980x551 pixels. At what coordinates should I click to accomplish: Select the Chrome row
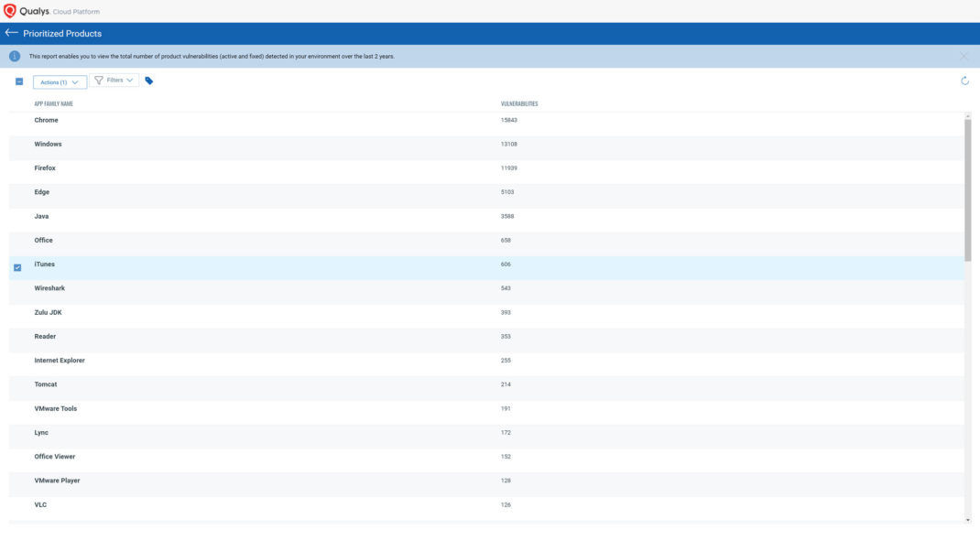tap(486, 124)
